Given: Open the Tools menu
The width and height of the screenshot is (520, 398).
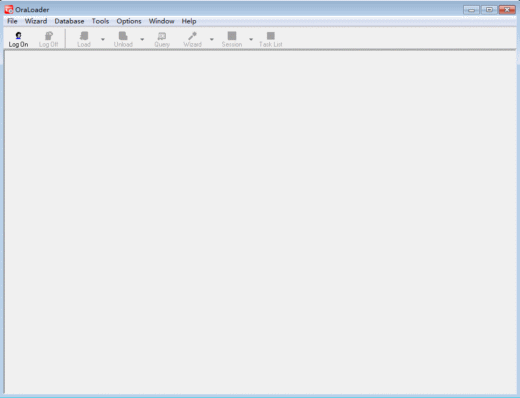Looking at the screenshot, I should click(x=100, y=21).
